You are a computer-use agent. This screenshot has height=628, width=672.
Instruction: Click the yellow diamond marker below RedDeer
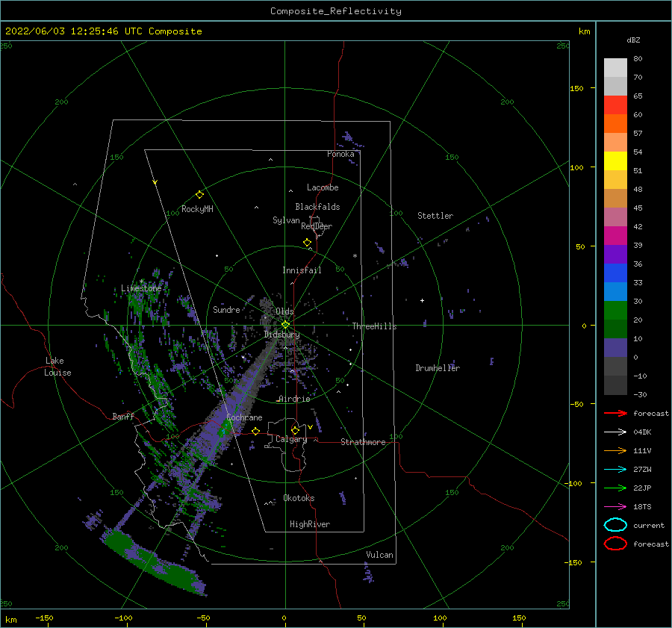(308, 243)
